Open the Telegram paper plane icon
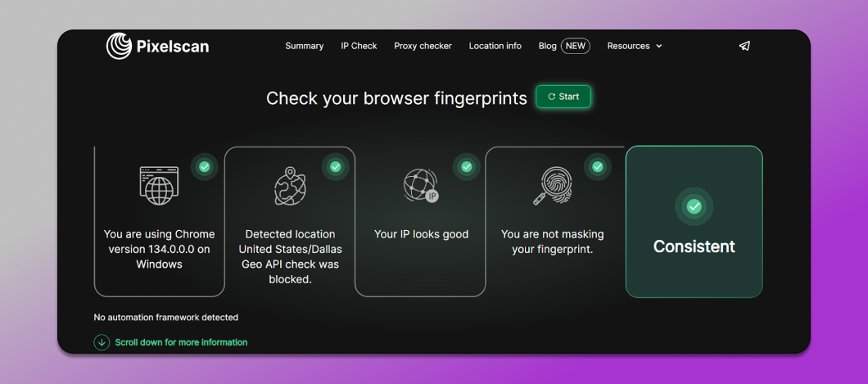The image size is (868, 384). pyautogui.click(x=744, y=46)
